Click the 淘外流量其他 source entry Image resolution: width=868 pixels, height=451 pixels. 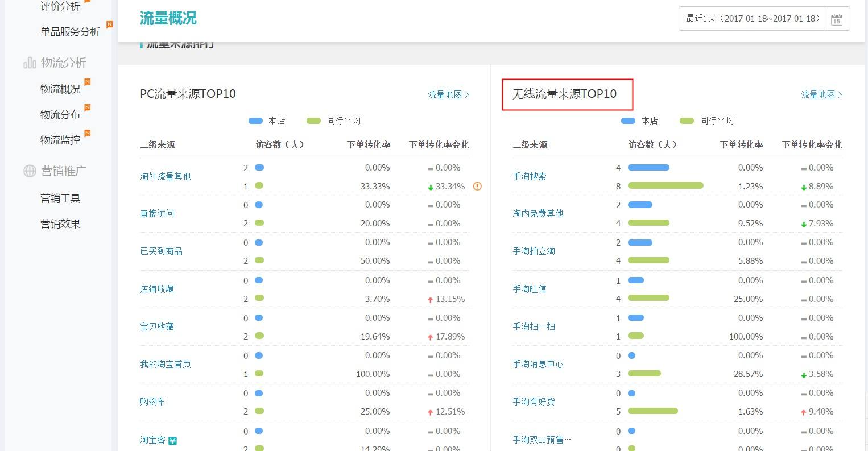pos(166,176)
